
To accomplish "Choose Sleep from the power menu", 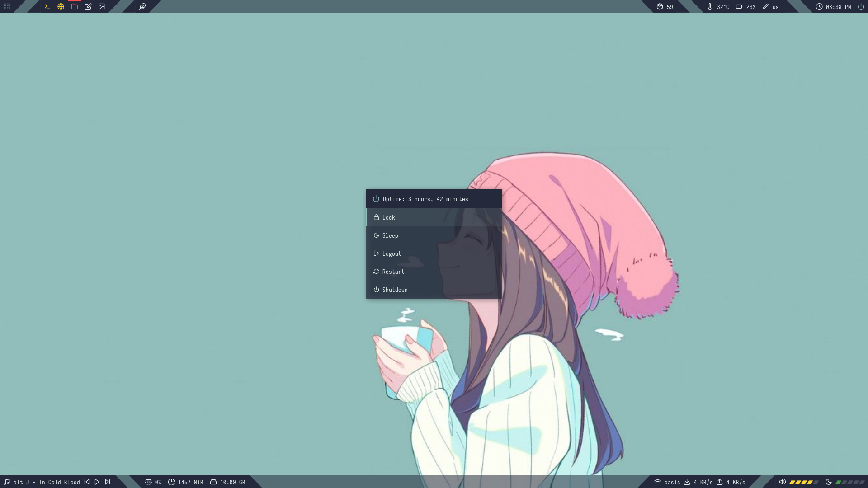I will [x=389, y=235].
